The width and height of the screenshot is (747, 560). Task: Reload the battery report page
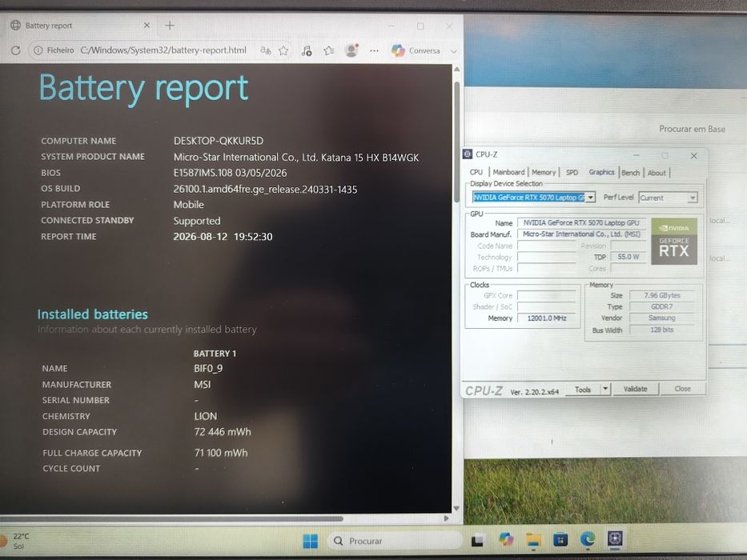[x=15, y=50]
